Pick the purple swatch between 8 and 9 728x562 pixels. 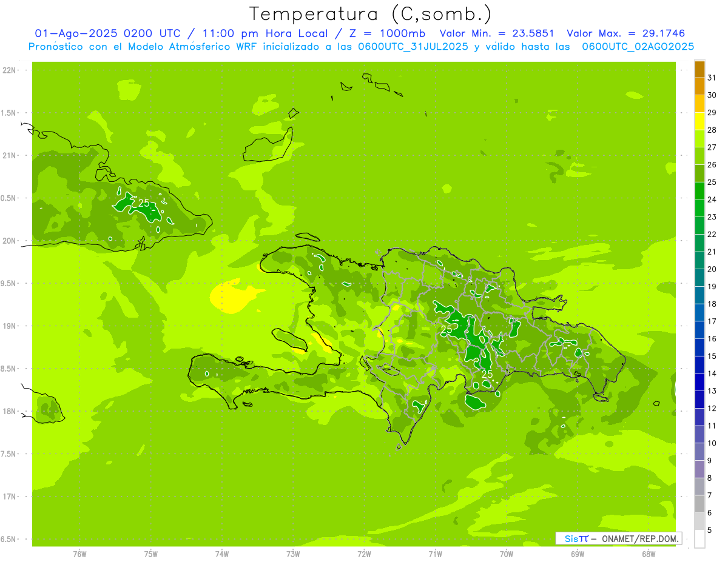(x=699, y=470)
